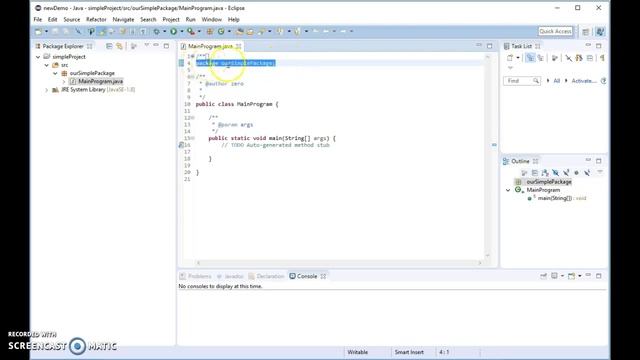Toggle Hide Fields in Outline toolbar
The height and width of the screenshot is (360, 640).
coord(556,173)
